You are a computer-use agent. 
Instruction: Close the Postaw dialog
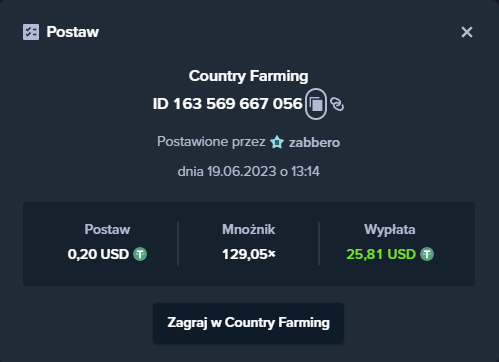pos(467,32)
